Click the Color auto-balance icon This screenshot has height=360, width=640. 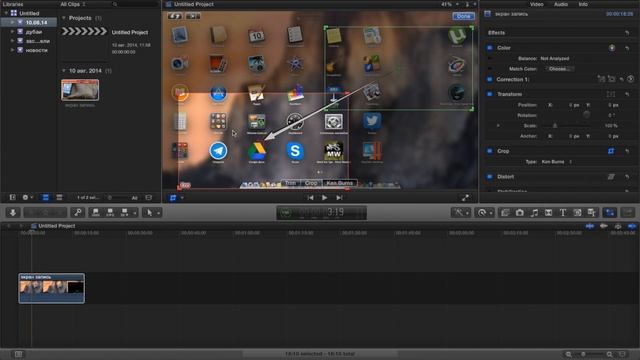point(612,48)
